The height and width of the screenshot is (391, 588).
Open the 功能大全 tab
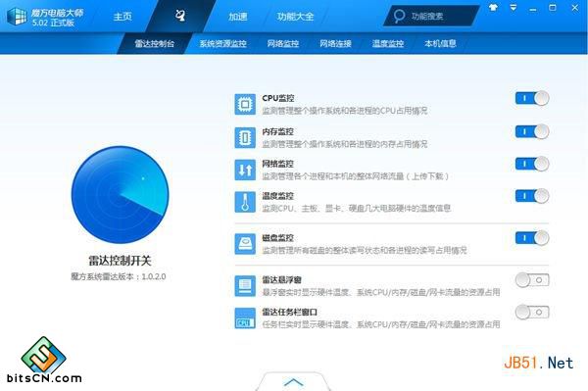tap(295, 17)
